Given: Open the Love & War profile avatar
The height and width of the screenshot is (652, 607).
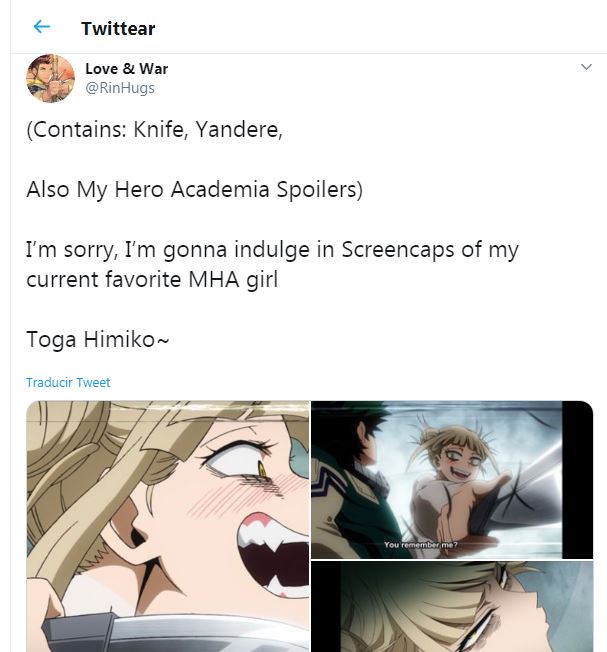Looking at the screenshot, I should 50,79.
